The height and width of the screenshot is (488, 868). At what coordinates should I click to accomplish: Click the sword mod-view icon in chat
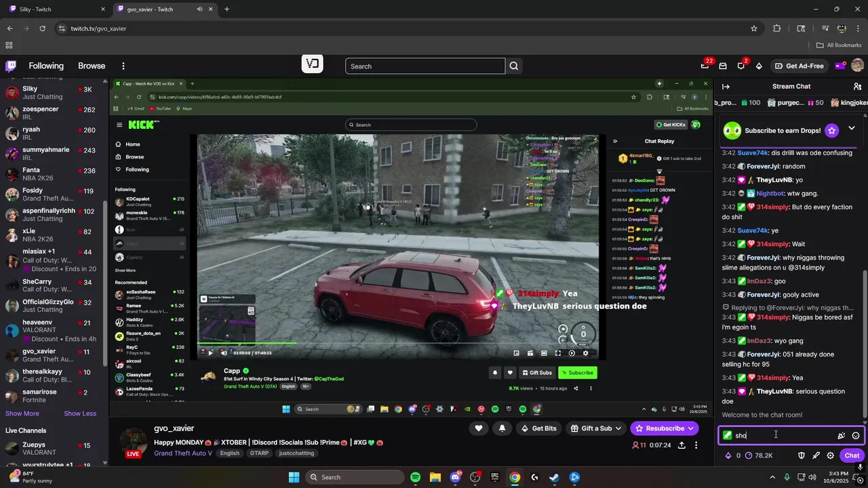(x=816, y=455)
